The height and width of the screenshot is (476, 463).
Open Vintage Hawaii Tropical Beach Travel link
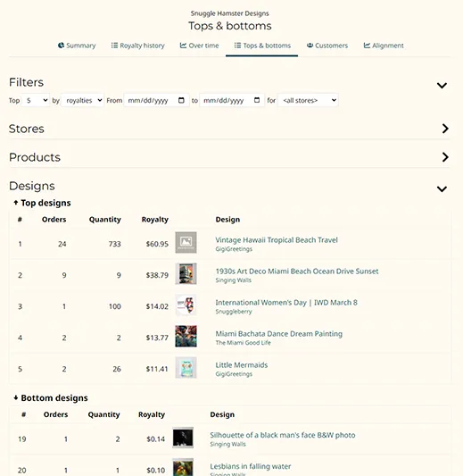pyautogui.click(x=277, y=240)
